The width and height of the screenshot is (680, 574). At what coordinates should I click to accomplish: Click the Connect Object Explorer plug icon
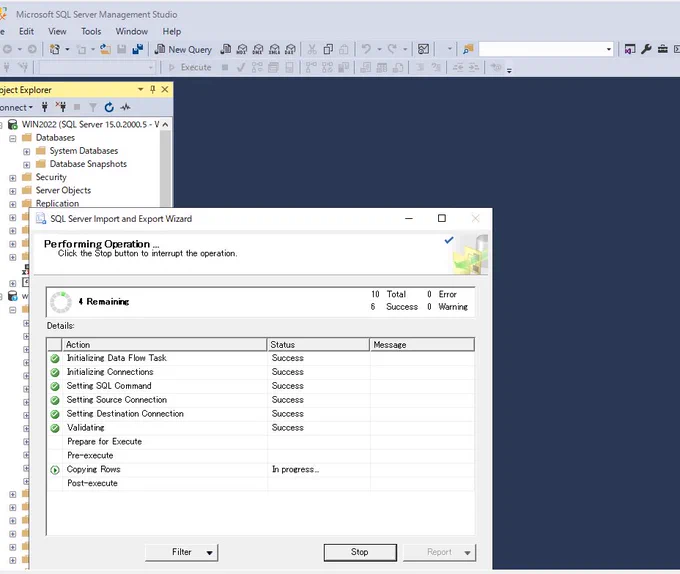point(44,107)
